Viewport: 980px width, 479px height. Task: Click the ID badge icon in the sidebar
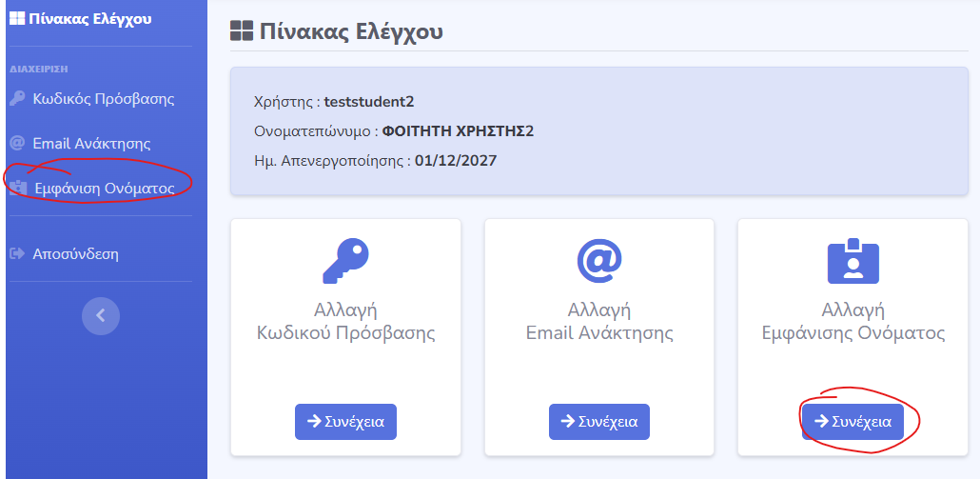point(18,188)
